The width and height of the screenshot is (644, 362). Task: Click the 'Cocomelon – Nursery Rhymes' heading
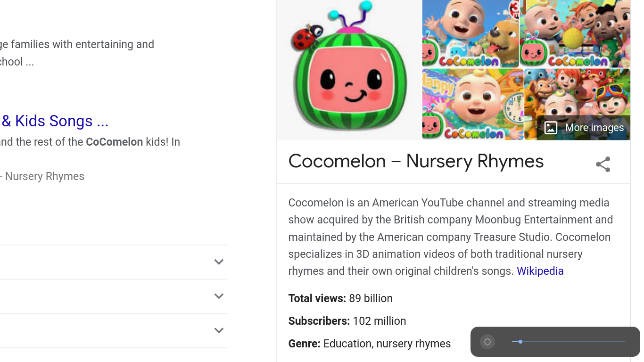click(x=416, y=161)
